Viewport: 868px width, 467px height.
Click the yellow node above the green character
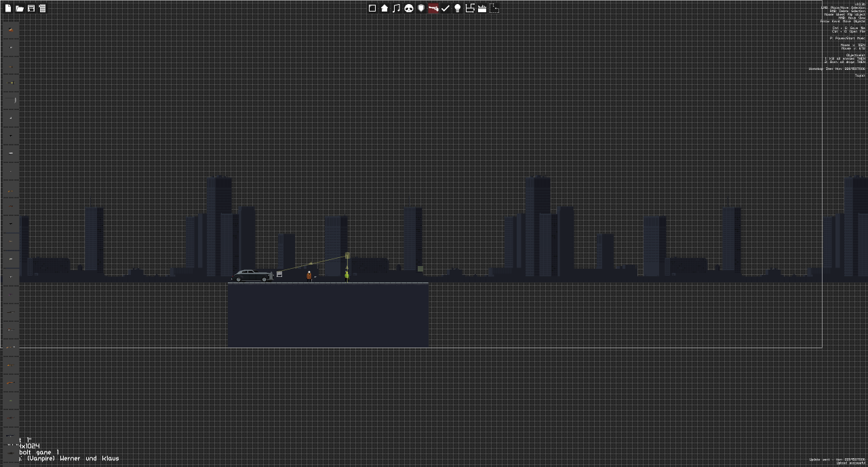click(347, 256)
